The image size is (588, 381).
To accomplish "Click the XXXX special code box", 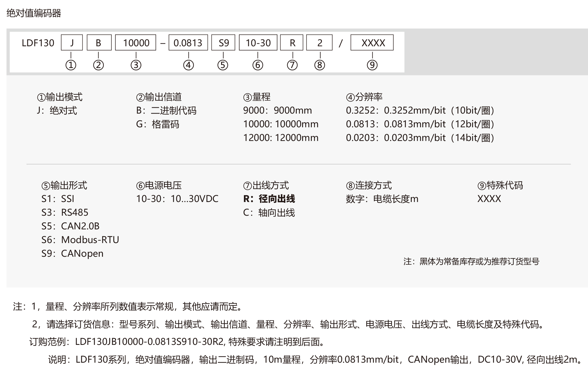I will [372, 43].
